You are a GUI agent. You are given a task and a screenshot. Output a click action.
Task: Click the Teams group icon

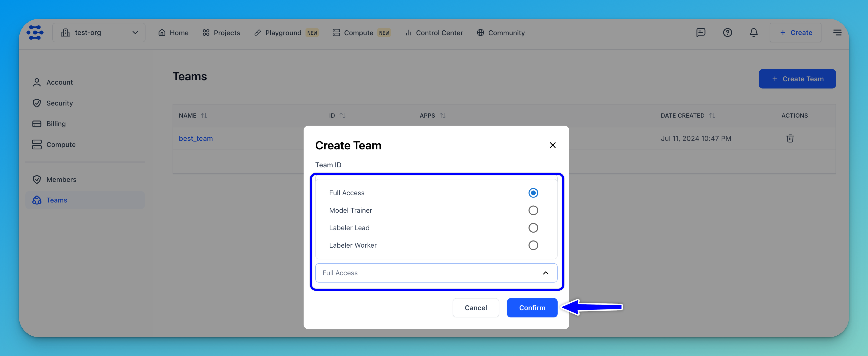[37, 200]
